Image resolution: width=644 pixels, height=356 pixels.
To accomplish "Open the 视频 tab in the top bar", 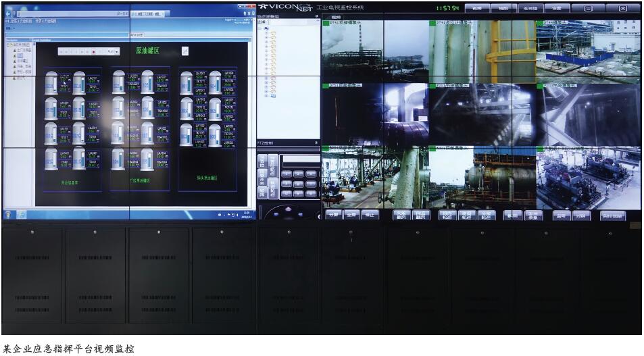I will coord(477,8).
